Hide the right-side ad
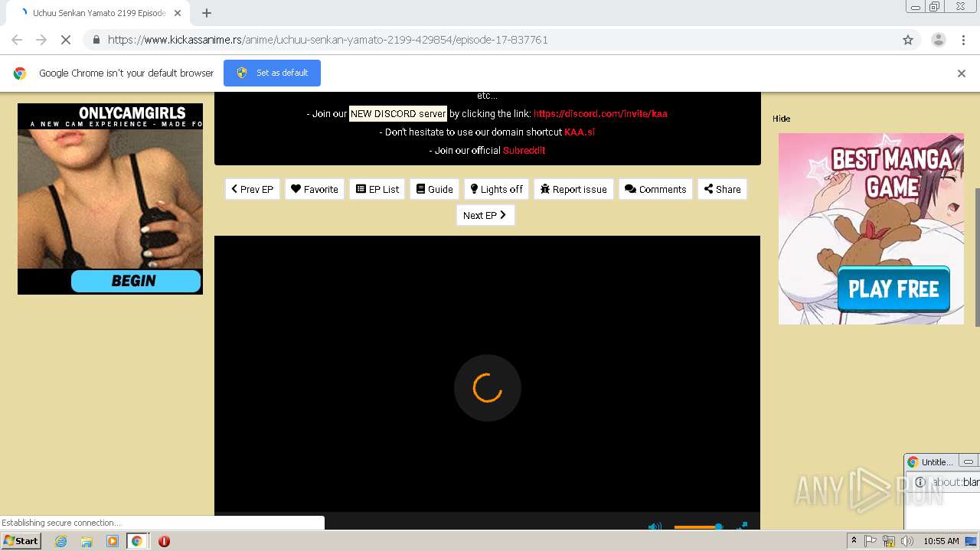Viewport: 980px width, 551px height. click(x=781, y=119)
